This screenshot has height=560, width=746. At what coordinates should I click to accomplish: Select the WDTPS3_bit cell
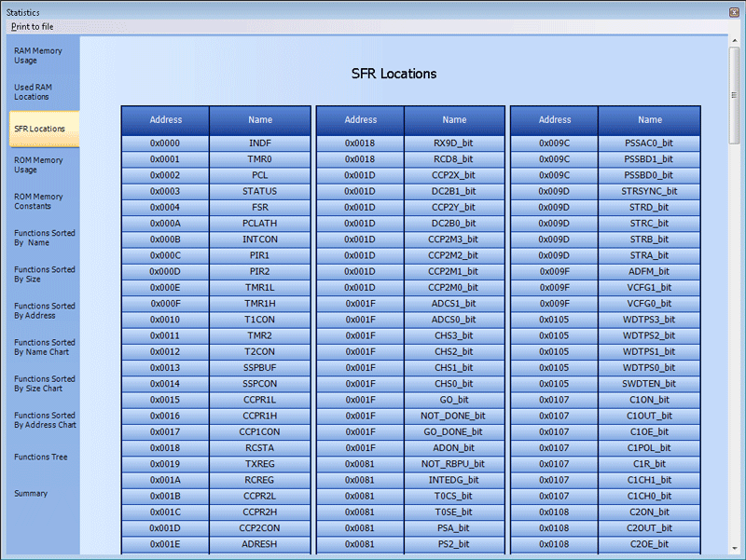click(x=649, y=320)
